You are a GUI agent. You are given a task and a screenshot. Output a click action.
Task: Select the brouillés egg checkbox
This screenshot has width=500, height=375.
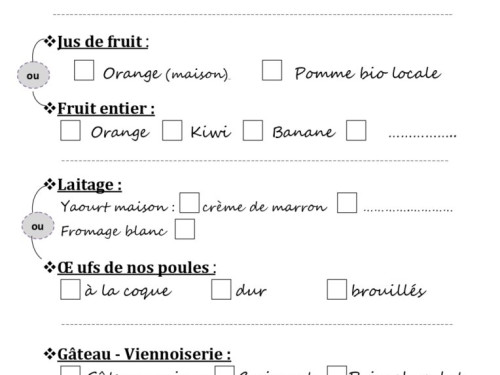click(x=337, y=289)
